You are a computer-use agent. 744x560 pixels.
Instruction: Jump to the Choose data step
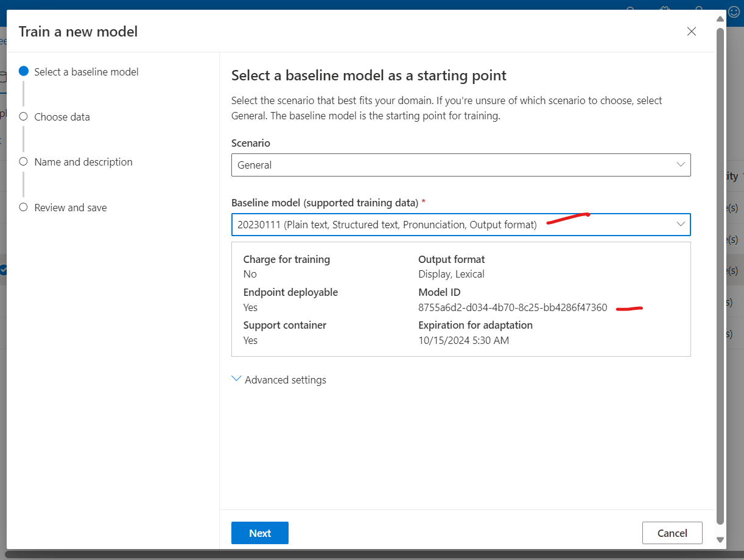tap(55, 117)
